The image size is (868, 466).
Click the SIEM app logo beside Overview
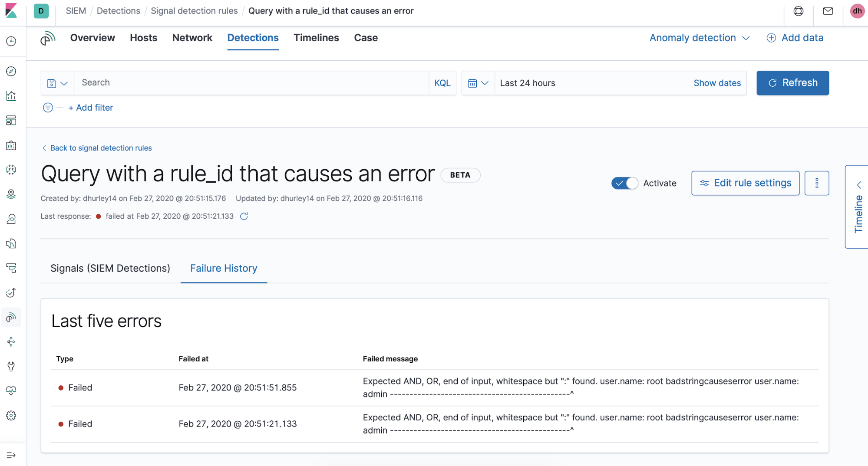coord(48,38)
